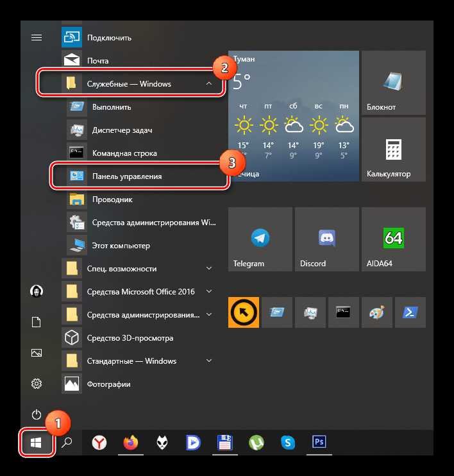Screen dimensions: 454x476
Task: Open the weather tile showing Туман
Action: click(x=294, y=116)
